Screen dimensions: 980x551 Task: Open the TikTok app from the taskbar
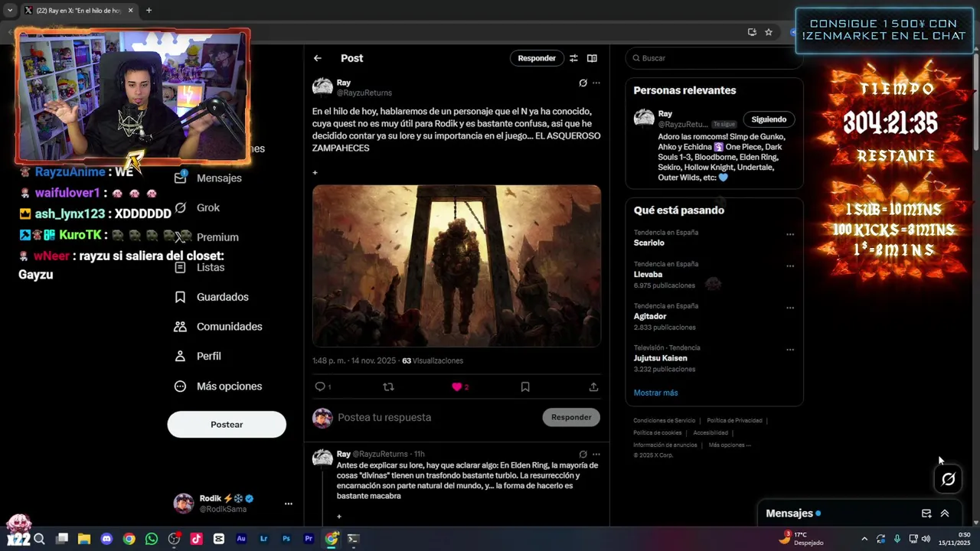click(x=196, y=539)
